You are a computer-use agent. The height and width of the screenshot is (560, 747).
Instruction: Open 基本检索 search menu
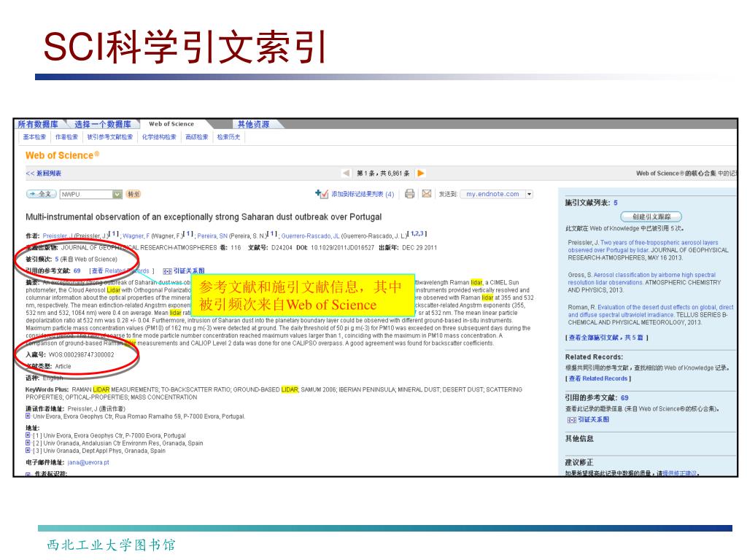click(34, 137)
